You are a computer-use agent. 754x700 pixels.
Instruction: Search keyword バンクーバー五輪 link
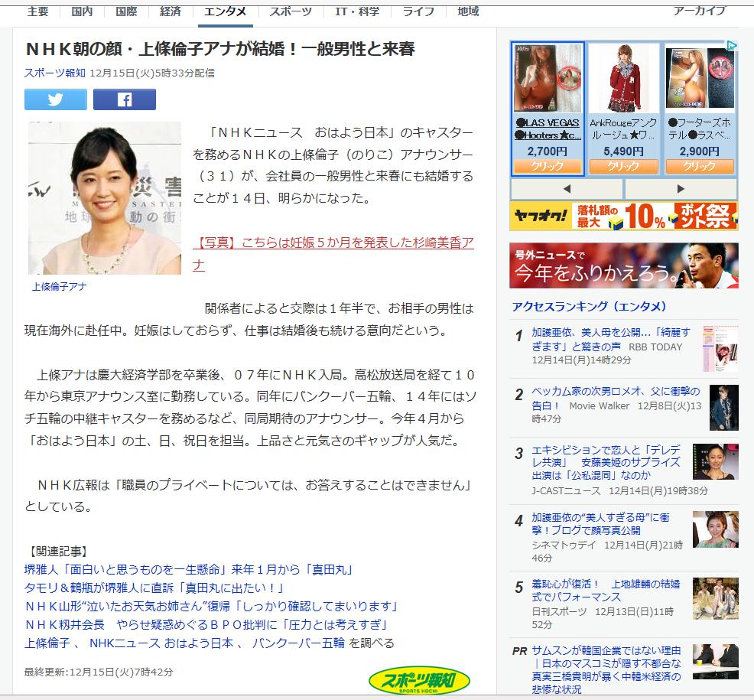(x=298, y=643)
